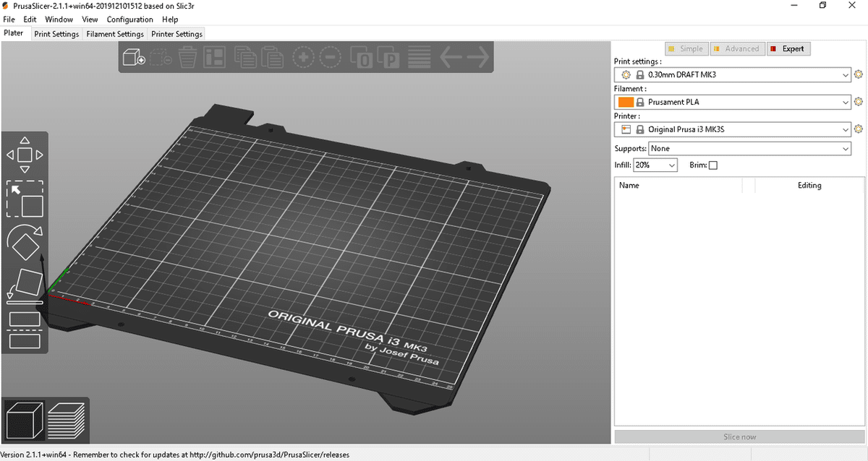Enable the Brim checkbox
This screenshot has width=868, height=461.
coord(713,165)
